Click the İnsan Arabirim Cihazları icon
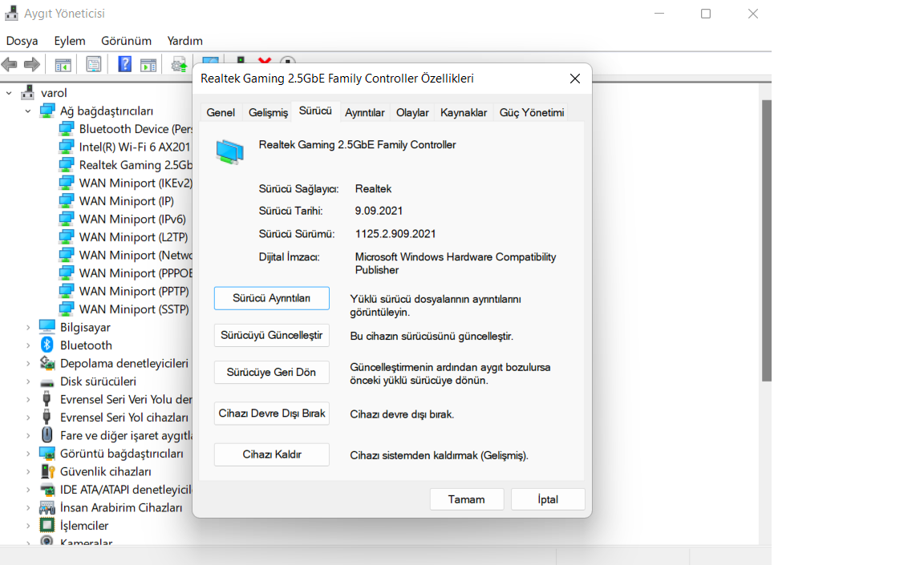Viewport: 924px width, 565px height. pos(47,507)
